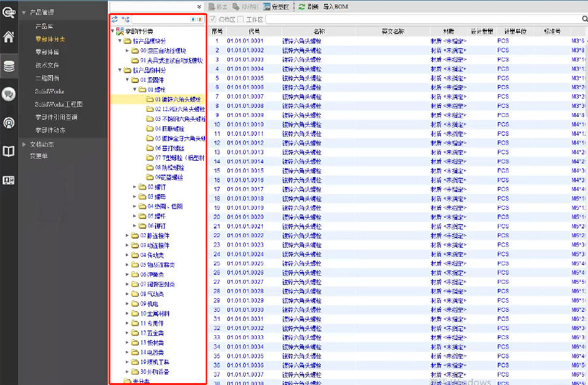Click the 刷新 button in the top toolbar
The height and width of the screenshot is (385, 588).
click(308, 6)
